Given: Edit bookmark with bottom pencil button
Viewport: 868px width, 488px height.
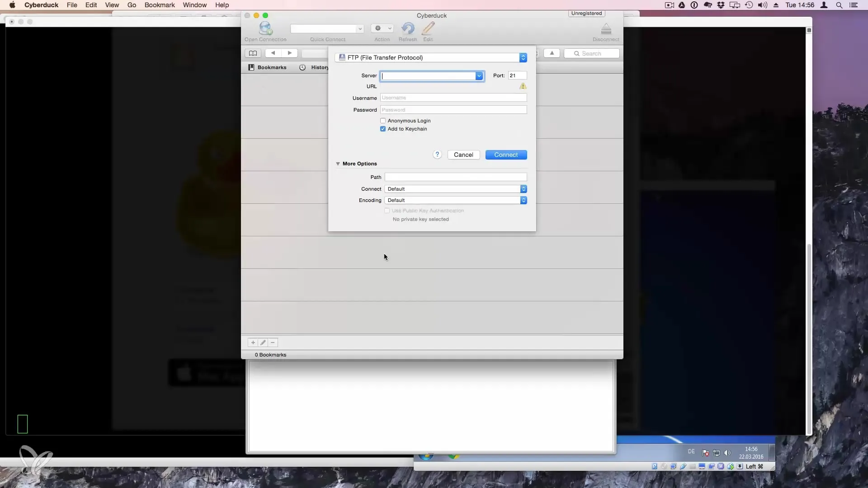Looking at the screenshot, I should (263, 343).
